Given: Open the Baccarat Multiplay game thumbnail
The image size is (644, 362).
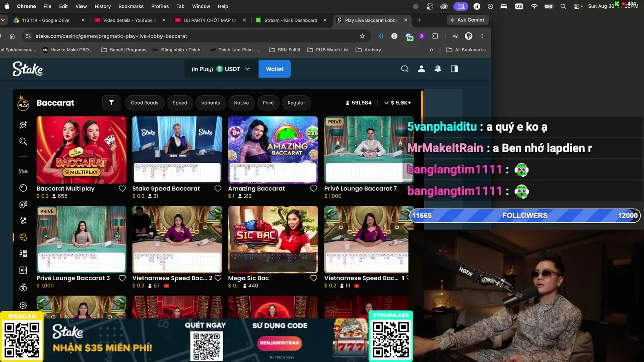Looking at the screenshot, I should (82, 150).
